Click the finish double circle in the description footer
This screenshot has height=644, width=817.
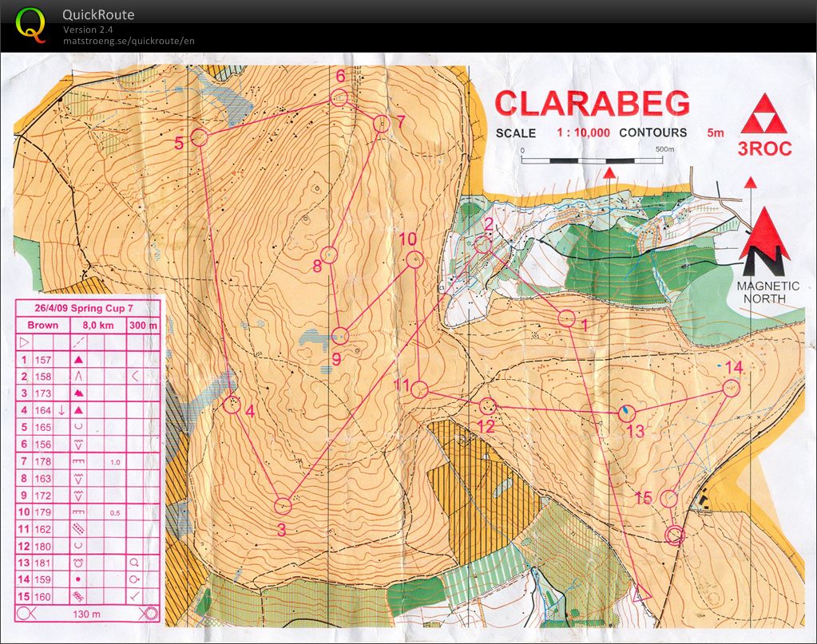point(151,614)
